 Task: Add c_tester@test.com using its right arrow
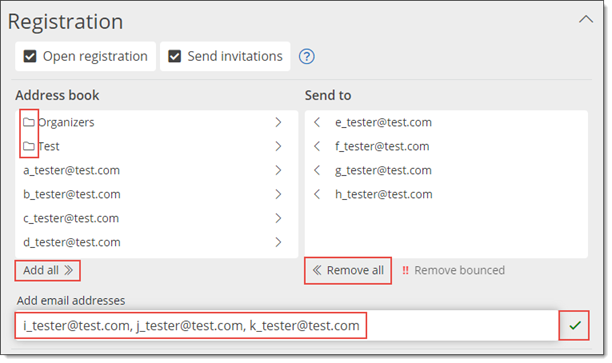(278, 218)
